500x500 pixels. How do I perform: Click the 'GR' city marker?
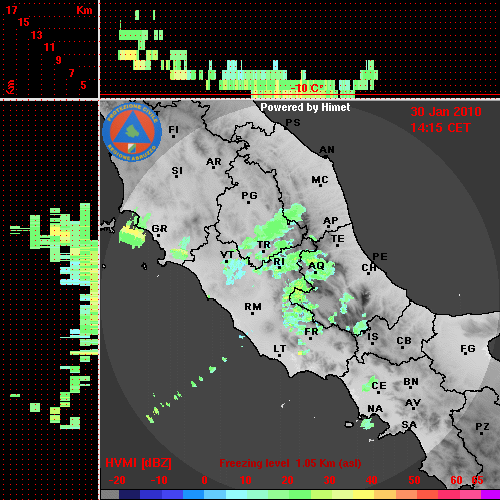point(159,230)
